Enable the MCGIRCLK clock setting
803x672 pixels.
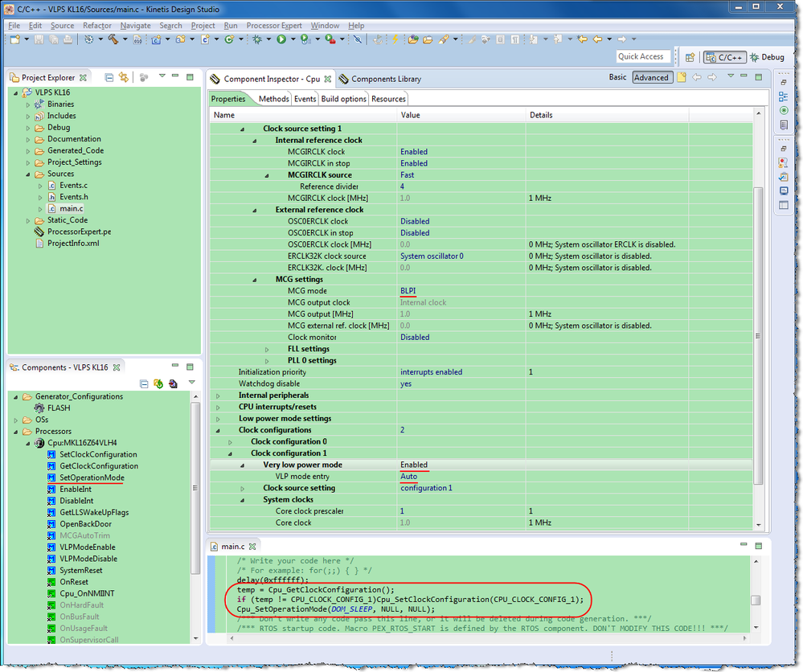[x=416, y=151]
